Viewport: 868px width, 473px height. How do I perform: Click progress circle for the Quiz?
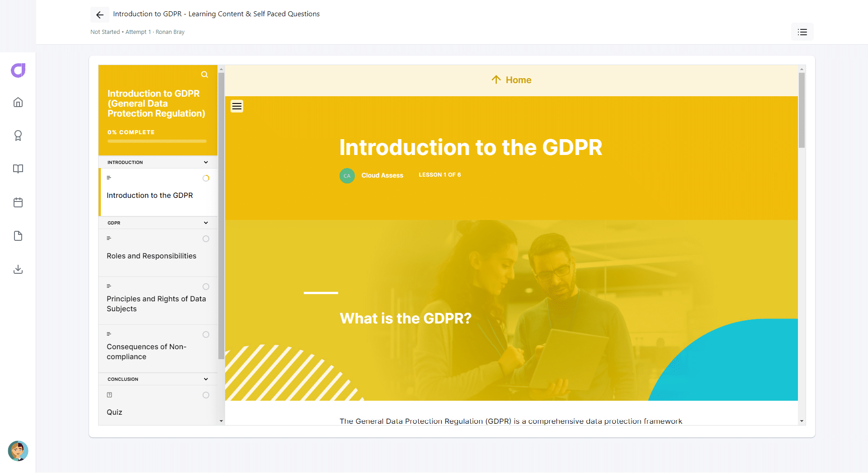tap(206, 395)
